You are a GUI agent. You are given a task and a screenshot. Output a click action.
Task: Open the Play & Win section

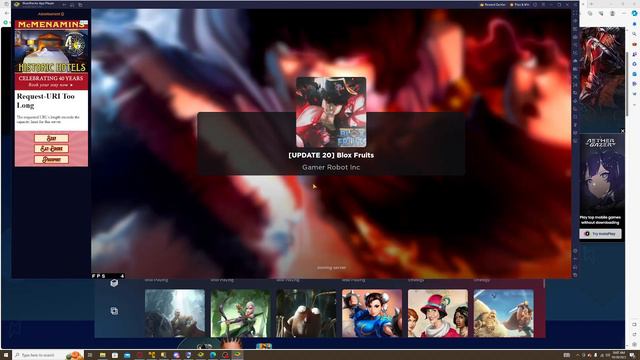point(520,4)
